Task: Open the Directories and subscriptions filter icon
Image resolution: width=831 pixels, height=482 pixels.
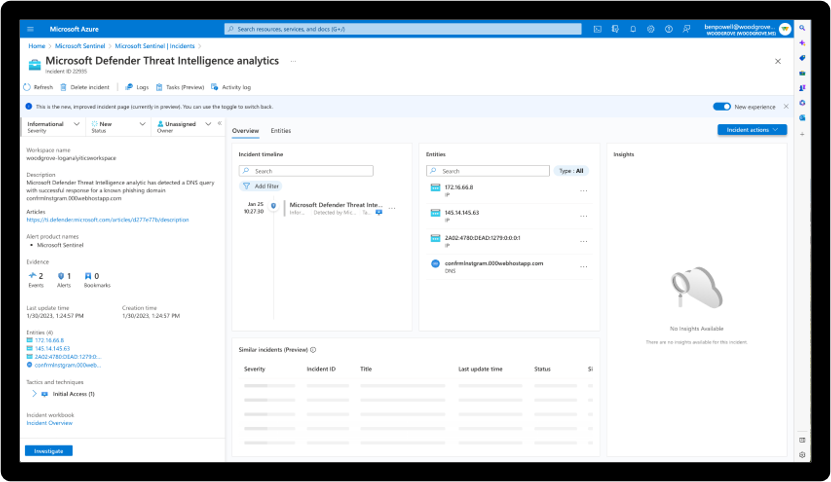Action: pyautogui.click(x=615, y=29)
